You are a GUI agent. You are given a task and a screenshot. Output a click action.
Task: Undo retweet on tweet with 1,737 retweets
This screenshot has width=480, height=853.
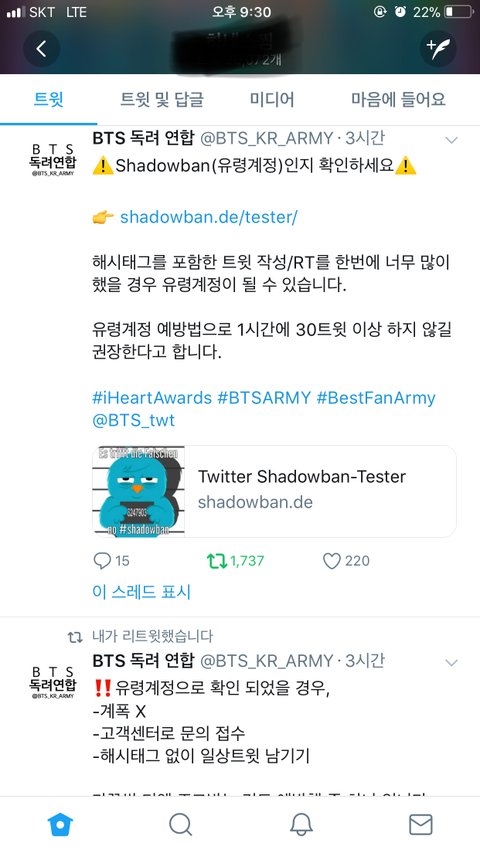(x=217, y=561)
